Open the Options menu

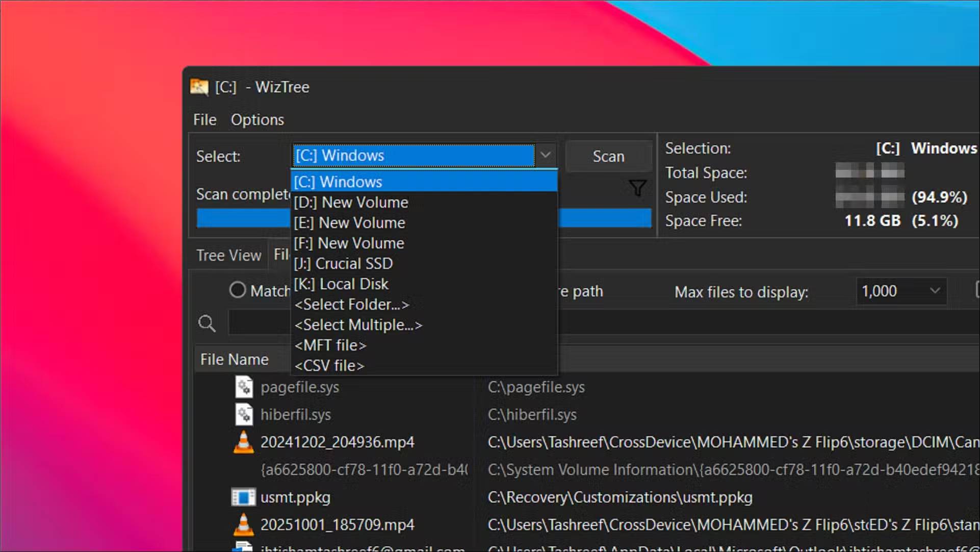(257, 119)
